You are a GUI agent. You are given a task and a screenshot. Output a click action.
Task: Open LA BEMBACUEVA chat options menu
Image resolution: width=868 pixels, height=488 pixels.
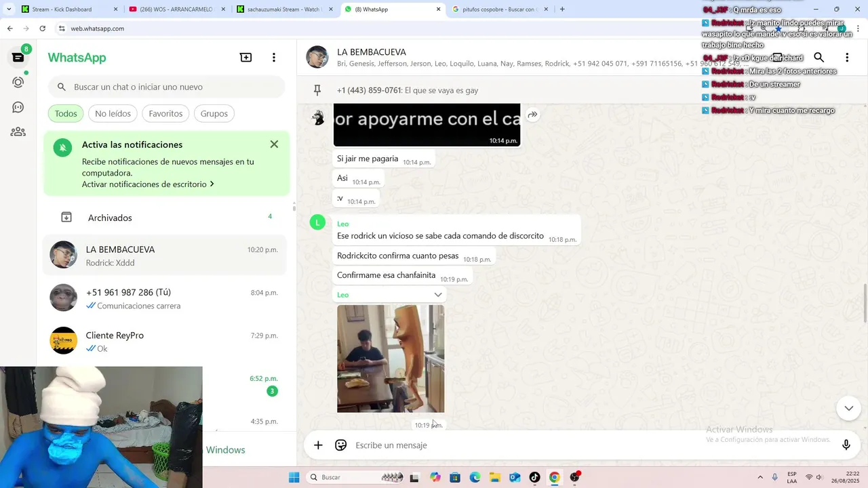click(x=847, y=58)
